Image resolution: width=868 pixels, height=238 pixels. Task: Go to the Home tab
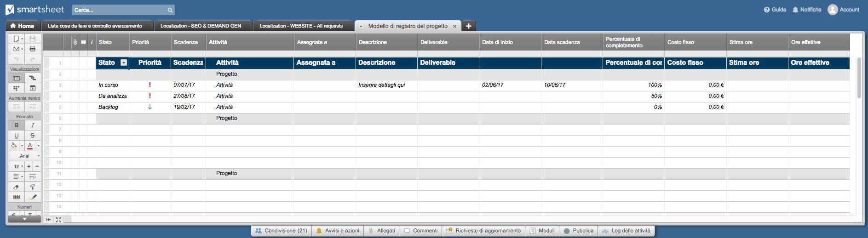22,26
